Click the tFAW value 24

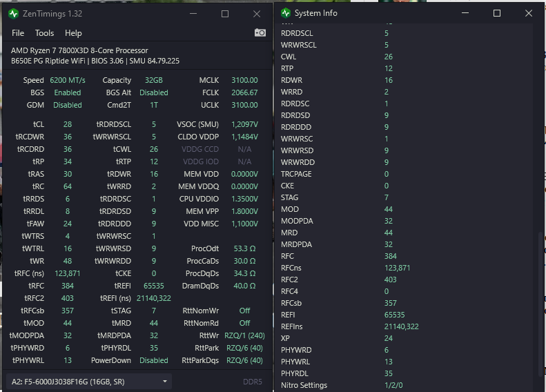68,224
